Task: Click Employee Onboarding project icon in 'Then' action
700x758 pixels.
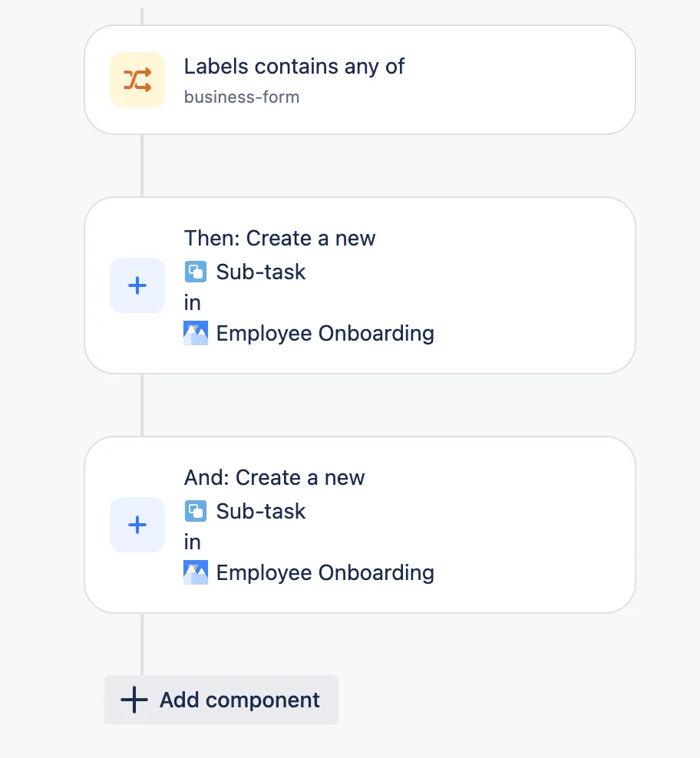Action: pyautogui.click(x=196, y=334)
